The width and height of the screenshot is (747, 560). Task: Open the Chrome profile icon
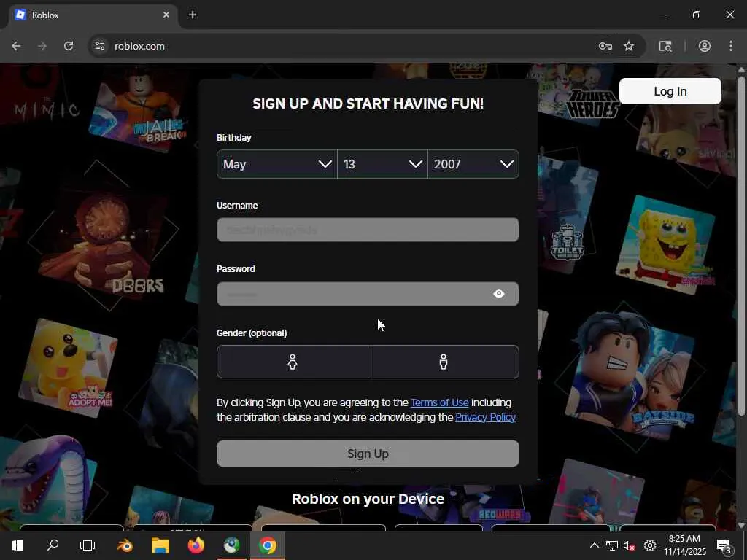click(705, 46)
